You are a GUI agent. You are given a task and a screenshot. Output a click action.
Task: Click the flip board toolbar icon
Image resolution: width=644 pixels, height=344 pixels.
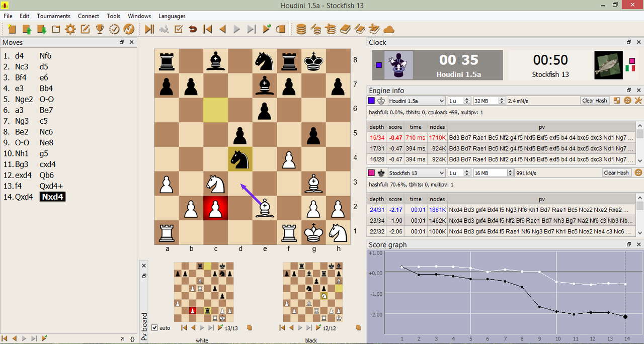pyautogui.click(x=281, y=29)
